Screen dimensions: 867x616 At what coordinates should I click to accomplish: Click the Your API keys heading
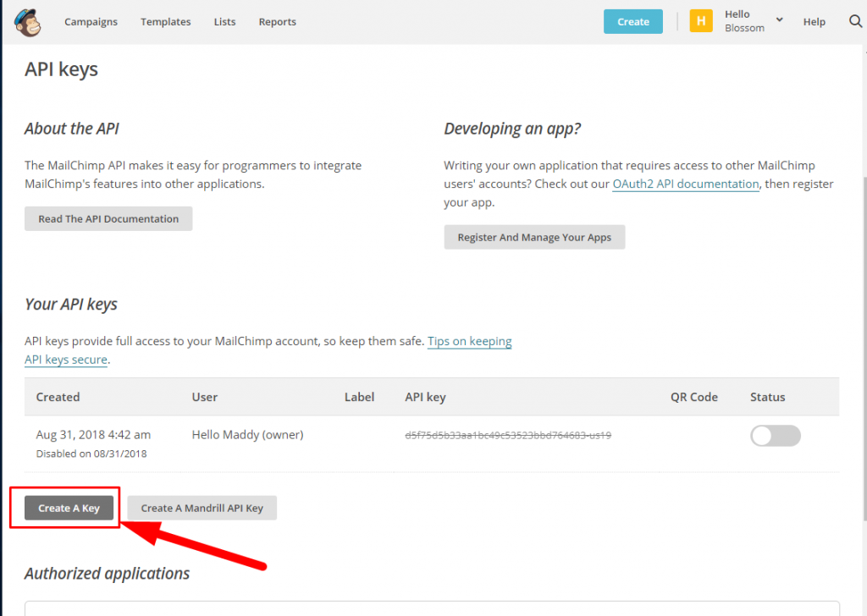[71, 305]
